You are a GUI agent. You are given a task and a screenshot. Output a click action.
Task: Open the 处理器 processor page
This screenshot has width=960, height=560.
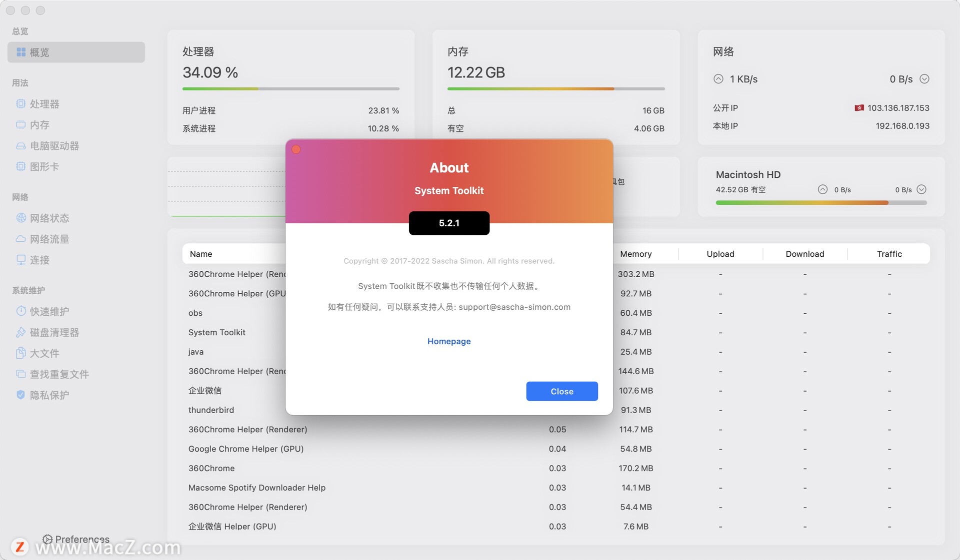pos(76,104)
